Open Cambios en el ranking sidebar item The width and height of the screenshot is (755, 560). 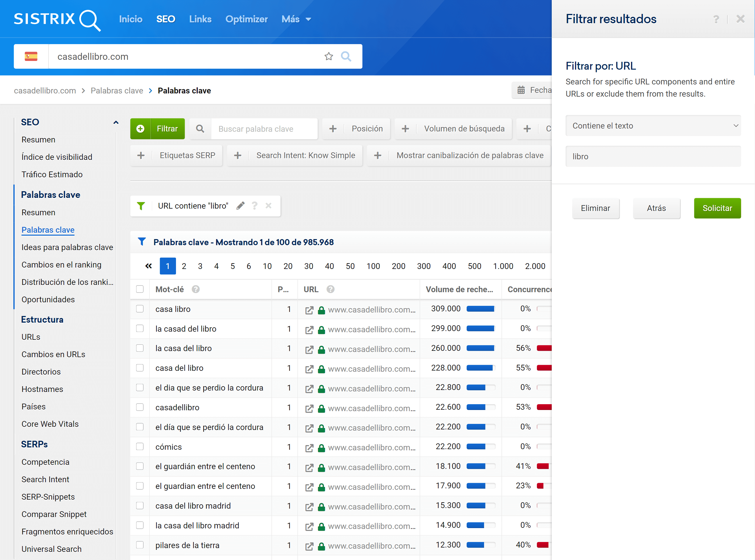(61, 265)
